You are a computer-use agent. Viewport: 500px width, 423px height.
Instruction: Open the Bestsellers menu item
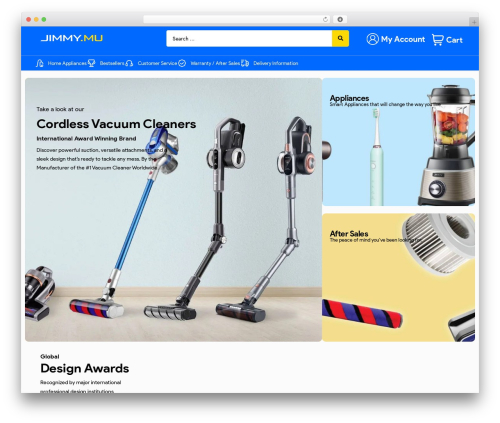click(112, 63)
